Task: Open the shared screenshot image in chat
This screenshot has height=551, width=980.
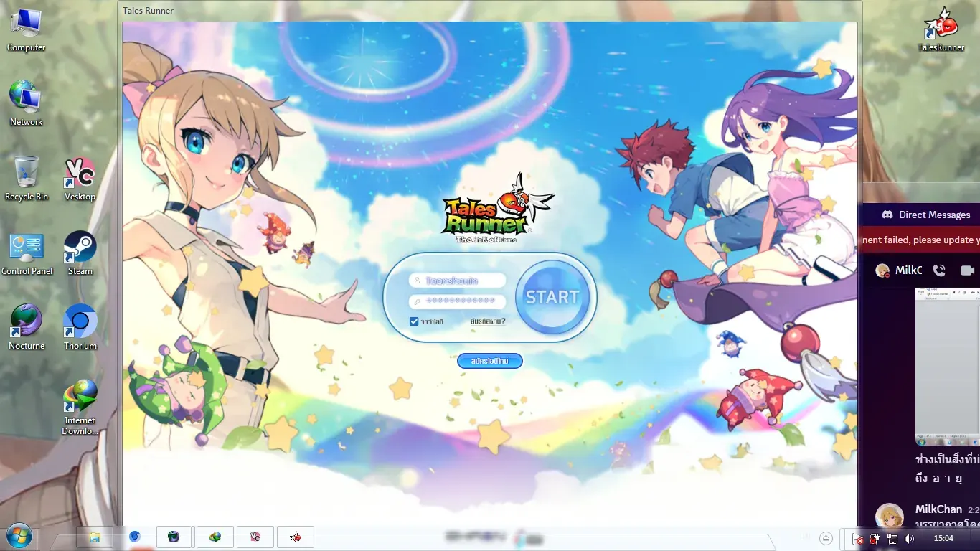Action: (x=947, y=366)
